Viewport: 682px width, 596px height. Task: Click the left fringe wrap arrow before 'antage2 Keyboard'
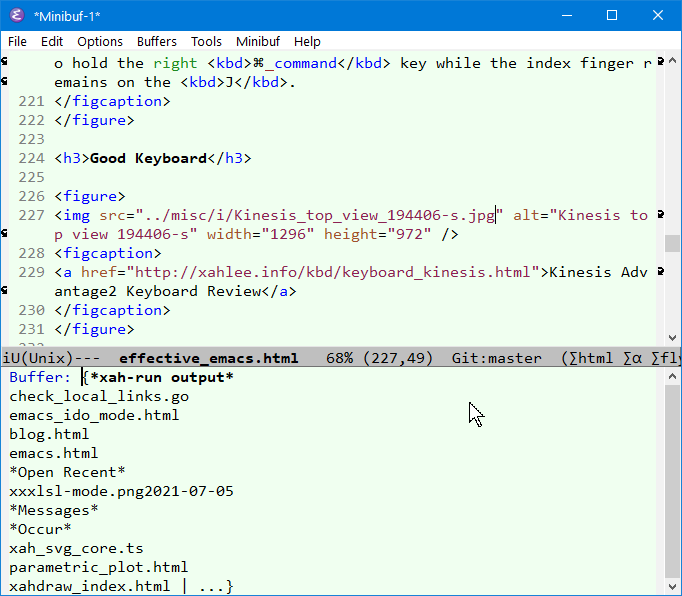[x=4, y=290]
